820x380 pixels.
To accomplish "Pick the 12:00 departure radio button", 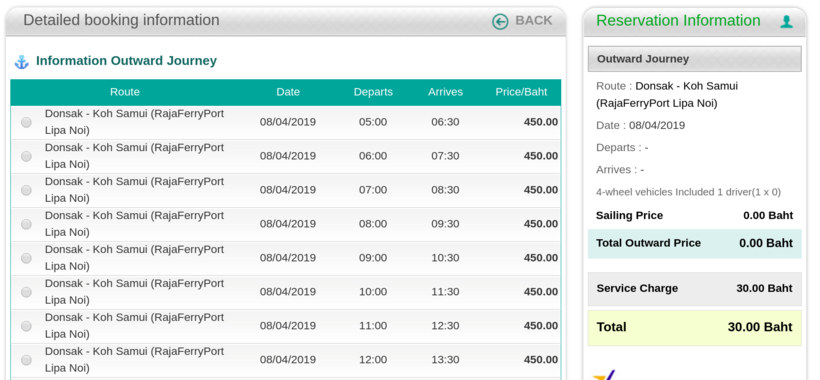I will 26,360.
